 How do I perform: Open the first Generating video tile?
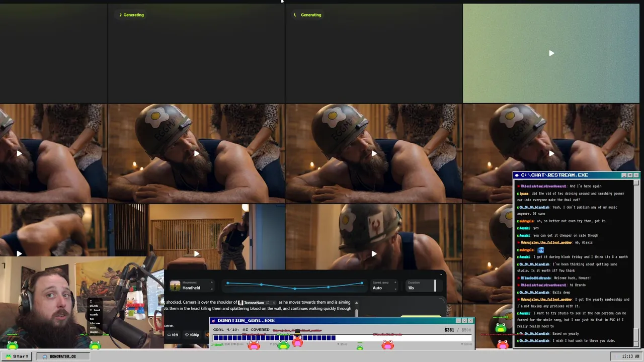[x=196, y=53]
